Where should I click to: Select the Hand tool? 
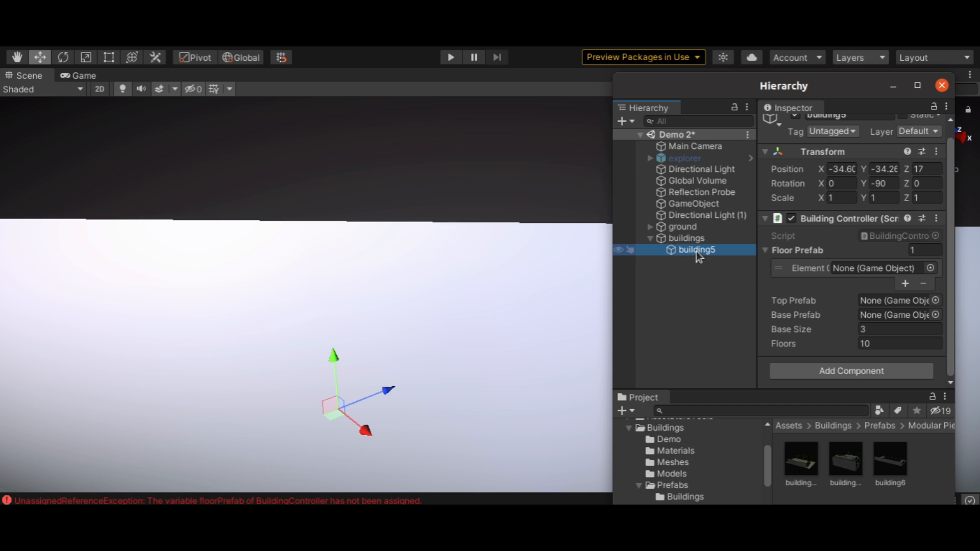[17, 57]
